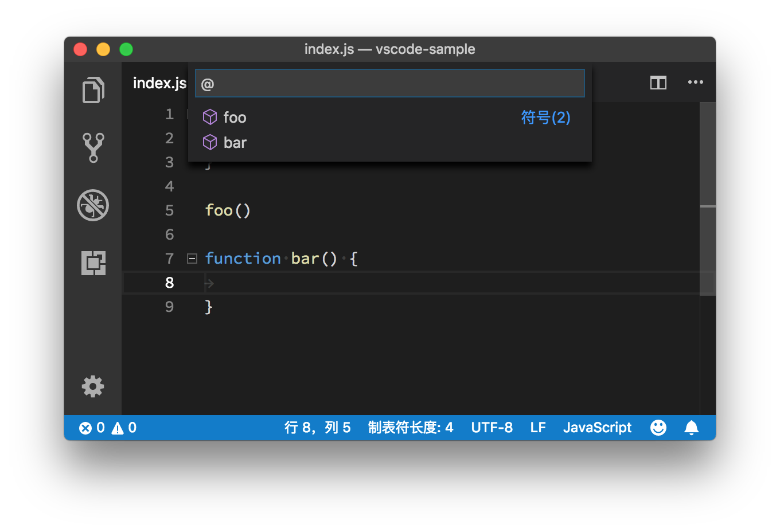Open notifications bell in status bar
Viewport: 780px width, 532px height.
tap(692, 428)
